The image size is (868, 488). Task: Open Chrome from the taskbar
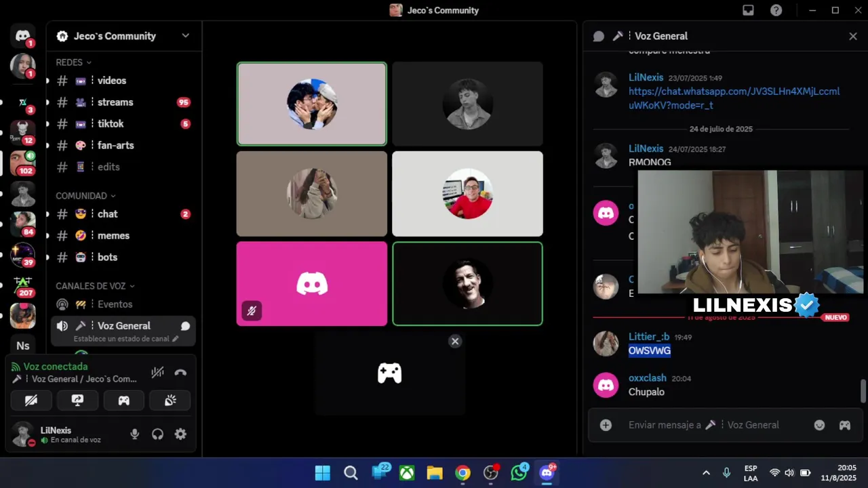pos(462,472)
